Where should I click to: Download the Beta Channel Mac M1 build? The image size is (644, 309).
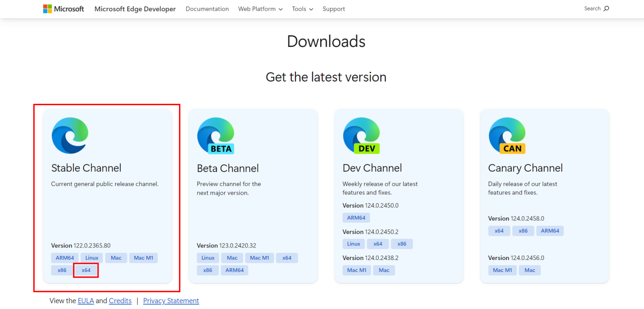tap(259, 257)
